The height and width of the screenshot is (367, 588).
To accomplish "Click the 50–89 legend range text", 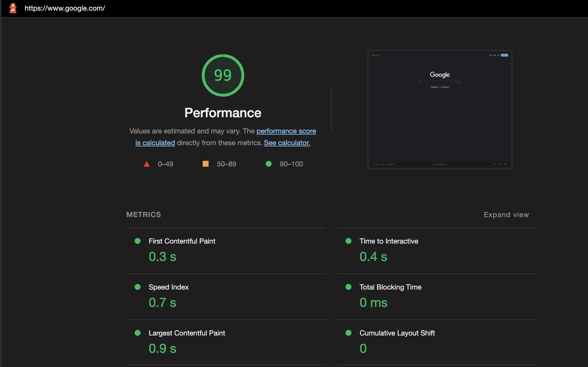I will [227, 164].
